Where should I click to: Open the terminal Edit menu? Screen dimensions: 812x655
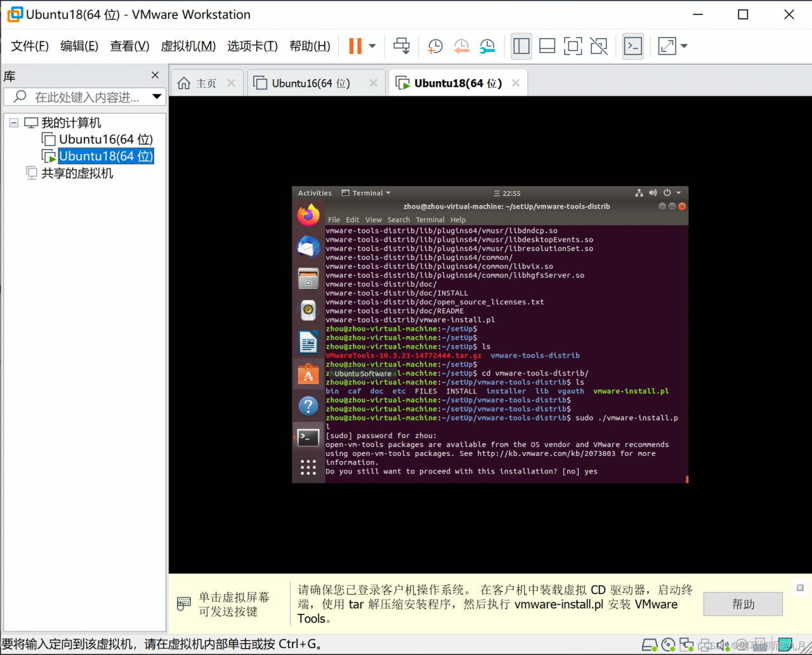coord(353,220)
